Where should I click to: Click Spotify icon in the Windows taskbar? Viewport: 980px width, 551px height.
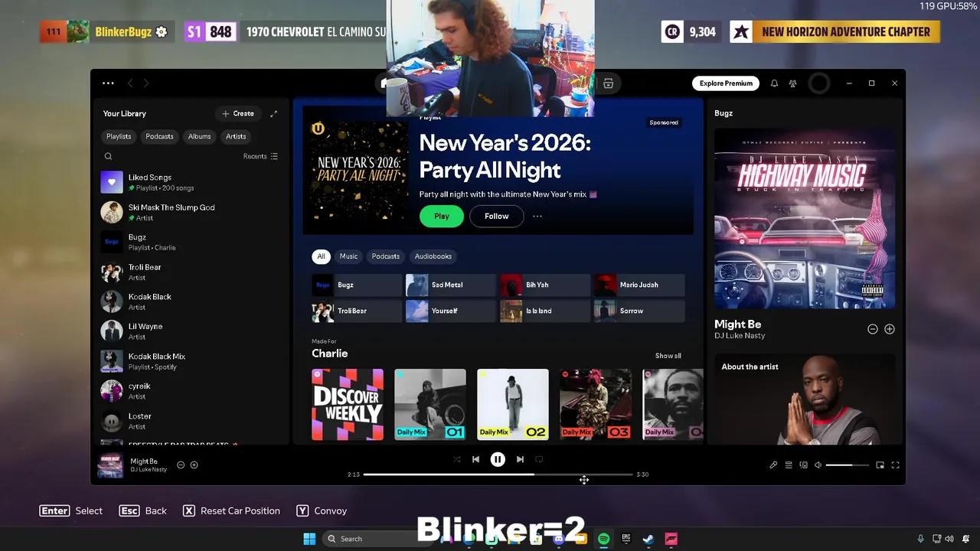(603, 539)
